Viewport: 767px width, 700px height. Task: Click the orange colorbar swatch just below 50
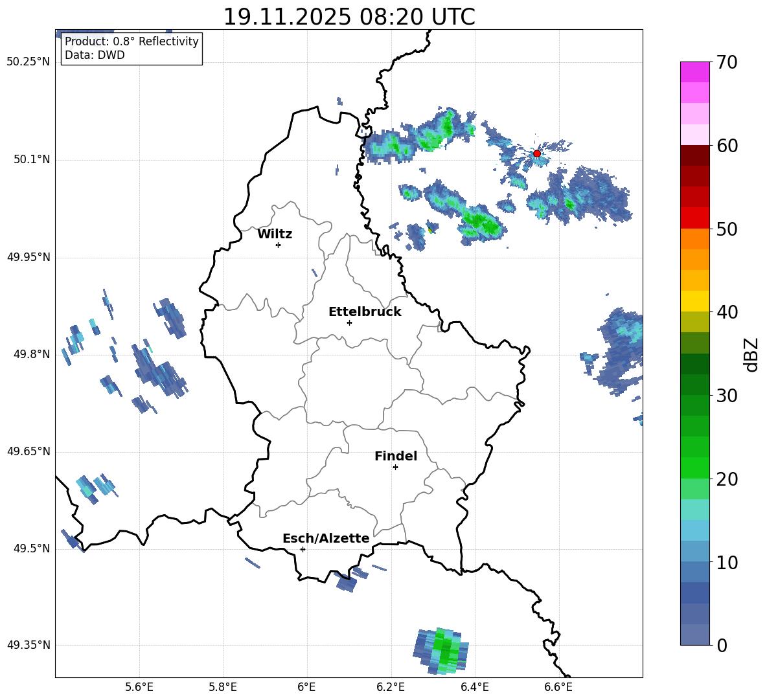[694, 238]
